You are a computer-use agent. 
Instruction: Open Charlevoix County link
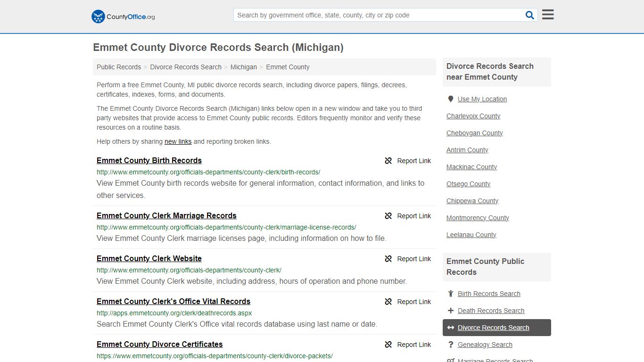pyautogui.click(x=473, y=116)
